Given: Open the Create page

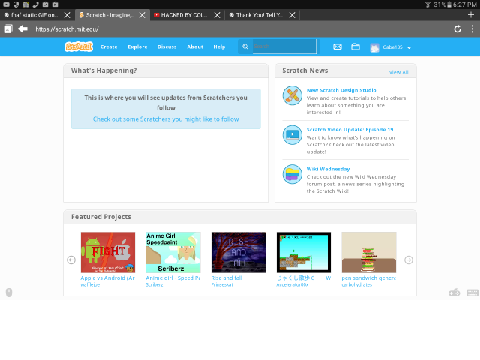Looking at the screenshot, I should click(x=109, y=47).
